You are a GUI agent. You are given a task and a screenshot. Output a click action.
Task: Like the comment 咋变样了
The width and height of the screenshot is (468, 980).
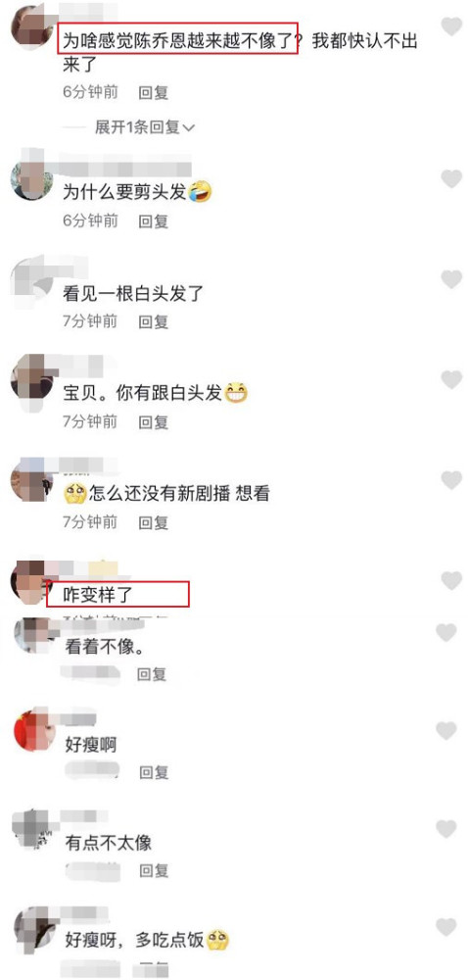pyautogui.click(x=451, y=580)
